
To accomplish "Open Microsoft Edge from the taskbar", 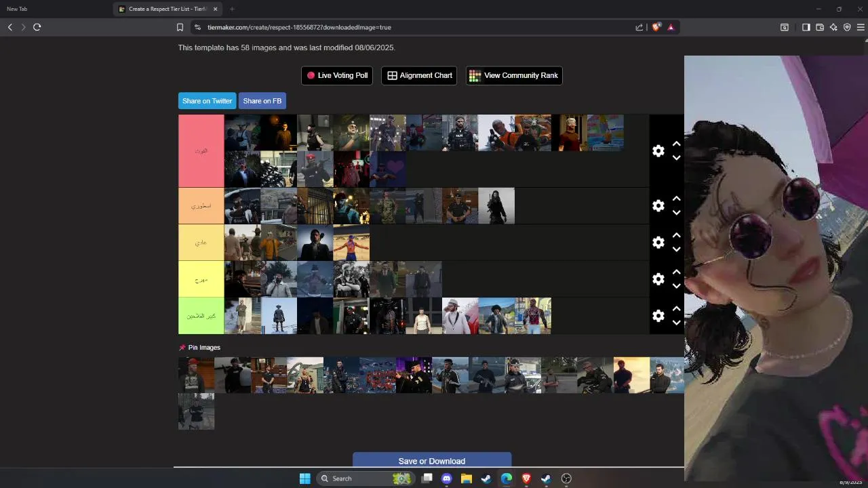I will coord(507,479).
